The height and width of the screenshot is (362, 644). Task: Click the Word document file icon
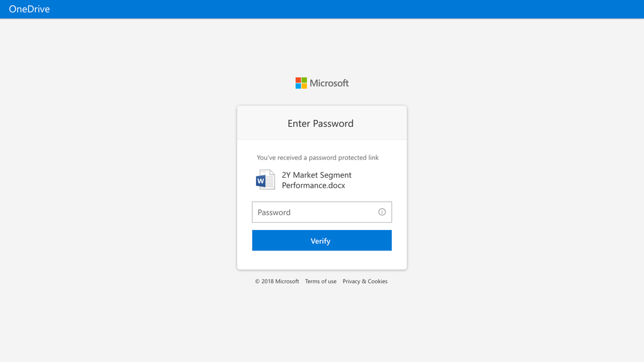coord(265,180)
